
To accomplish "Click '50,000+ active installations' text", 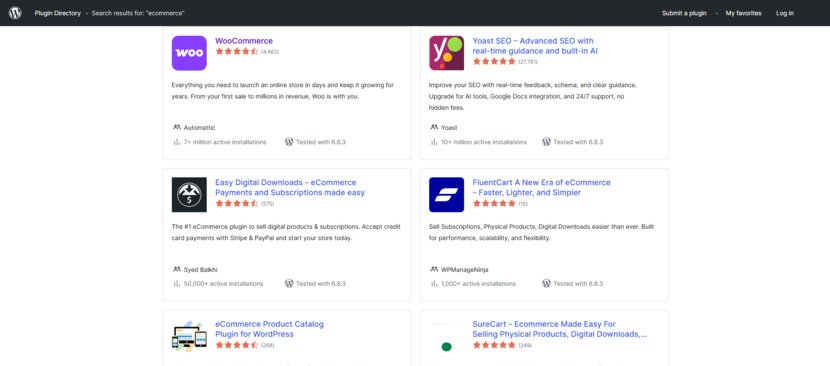I will pyautogui.click(x=223, y=283).
